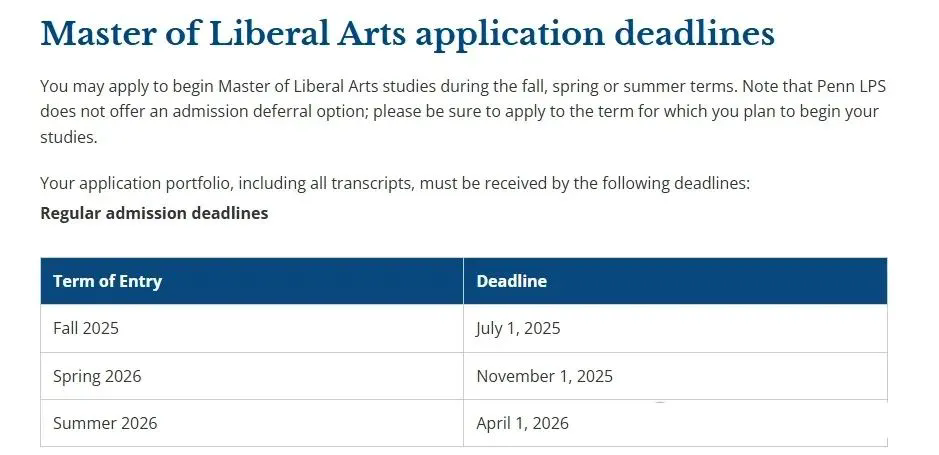Select the "Deadline" column header
The height and width of the screenshot is (455, 939).
coord(511,281)
